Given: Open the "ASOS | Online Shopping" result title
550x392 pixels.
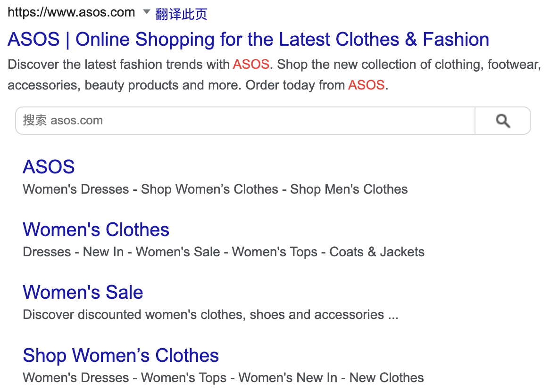Looking at the screenshot, I should point(248,40).
